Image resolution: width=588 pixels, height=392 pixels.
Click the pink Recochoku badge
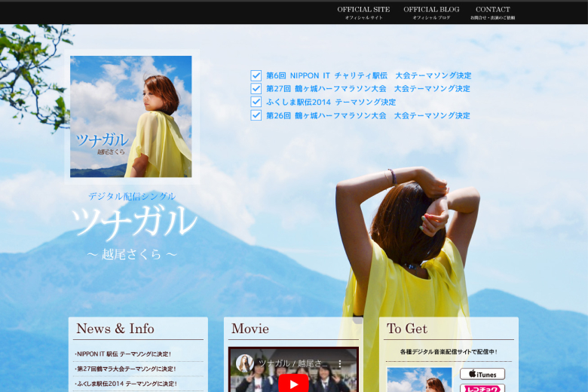click(482, 388)
